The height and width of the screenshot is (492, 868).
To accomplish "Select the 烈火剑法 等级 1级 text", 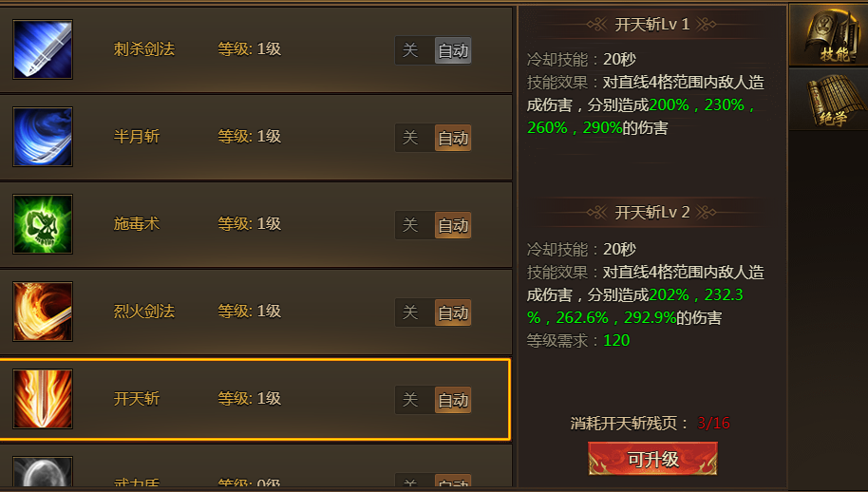I will [250, 312].
